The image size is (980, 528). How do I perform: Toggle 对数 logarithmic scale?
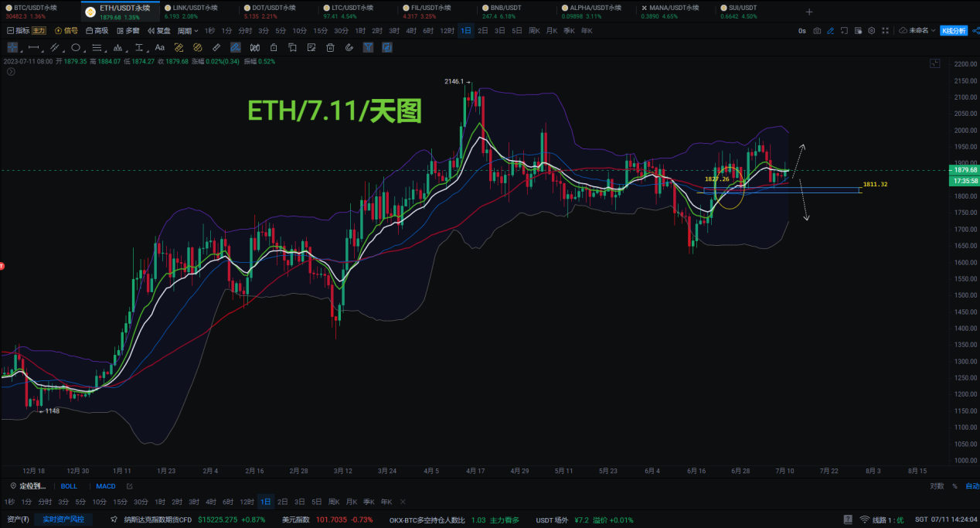point(937,486)
